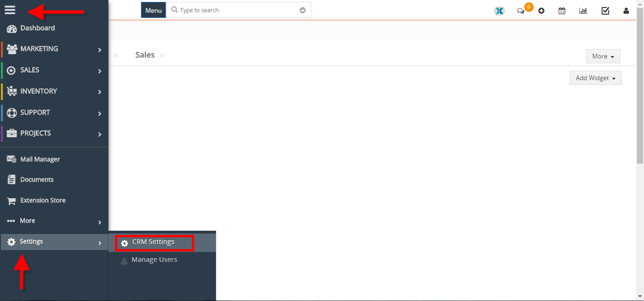
Task: Click the Documents file icon
Action: tap(12, 180)
